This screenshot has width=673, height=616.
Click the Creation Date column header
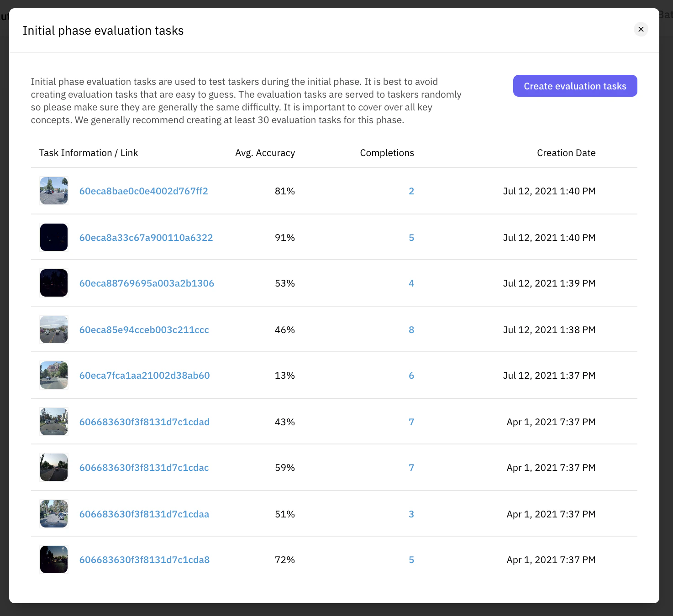pyautogui.click(x=566, y=153)
